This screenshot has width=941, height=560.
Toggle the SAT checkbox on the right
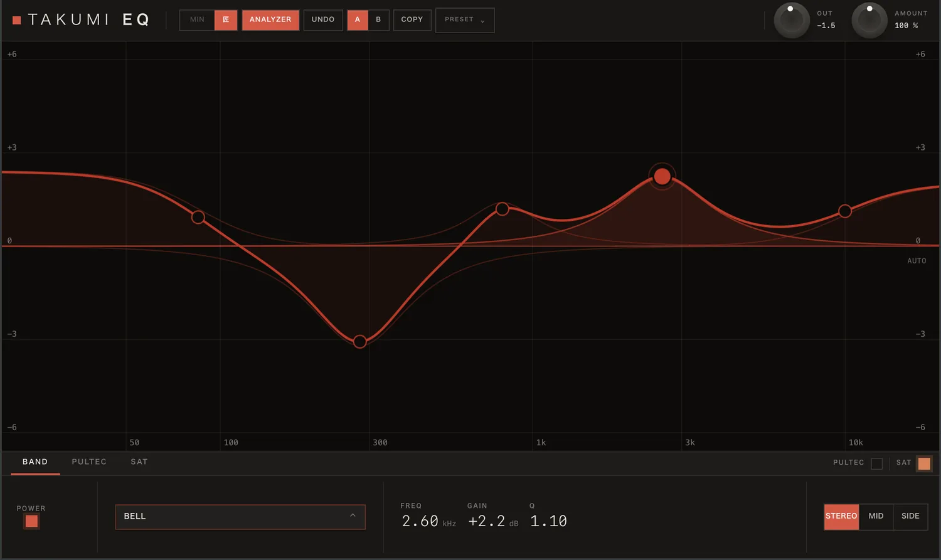click(x=924, y=463)
